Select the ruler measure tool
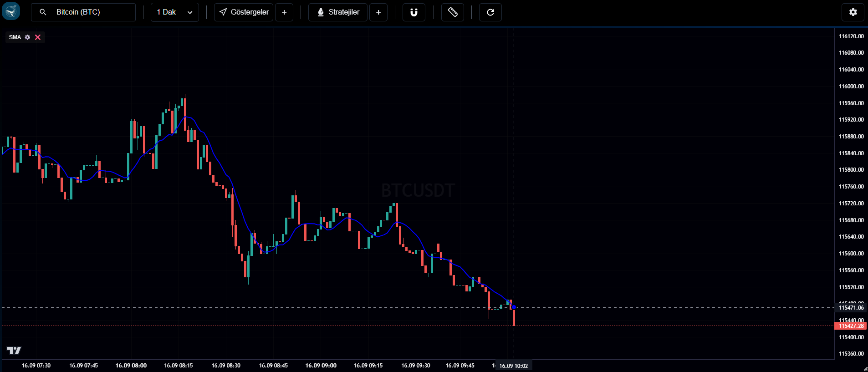 [453, 12]
